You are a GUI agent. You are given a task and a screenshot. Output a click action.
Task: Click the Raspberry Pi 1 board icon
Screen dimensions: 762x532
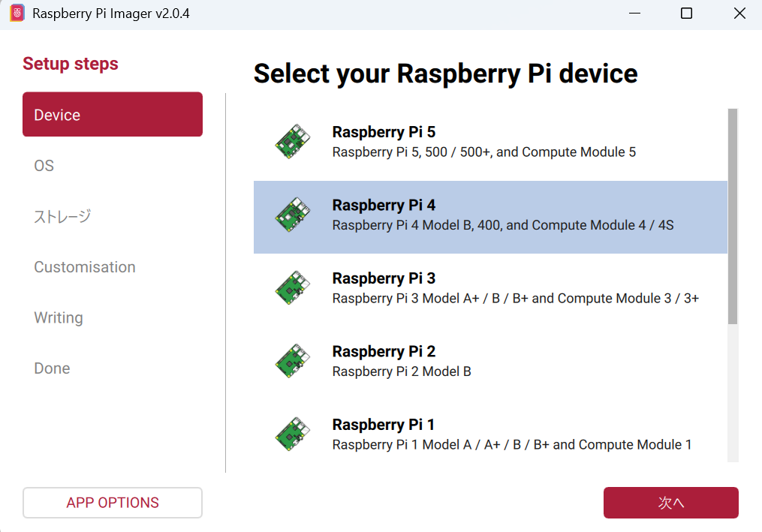(x=293, y=434)
